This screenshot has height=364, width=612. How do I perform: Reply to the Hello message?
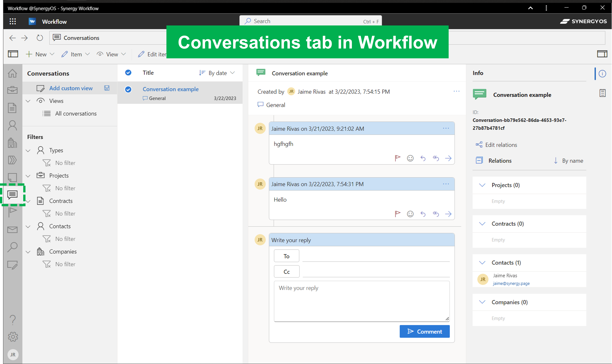[423, 214]
